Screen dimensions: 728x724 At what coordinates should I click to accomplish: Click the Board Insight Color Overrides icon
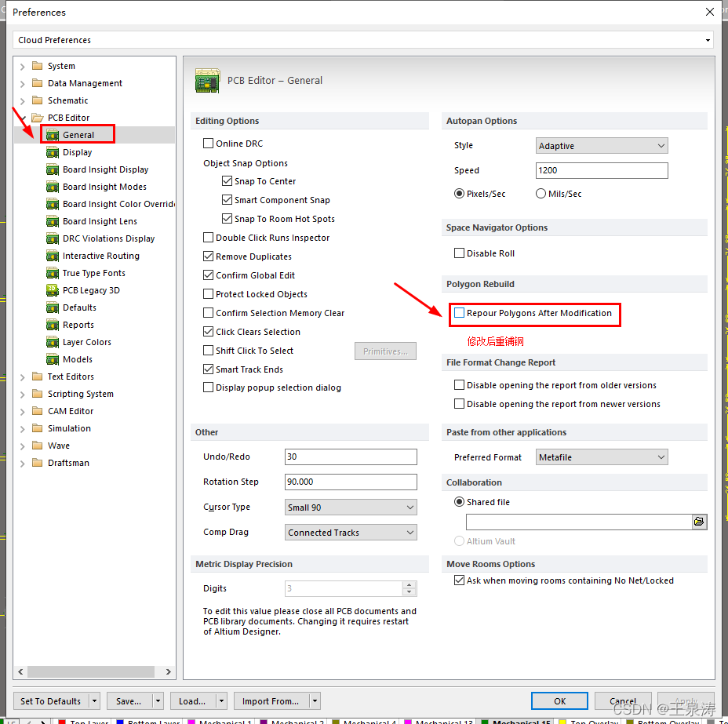point(53,204)
